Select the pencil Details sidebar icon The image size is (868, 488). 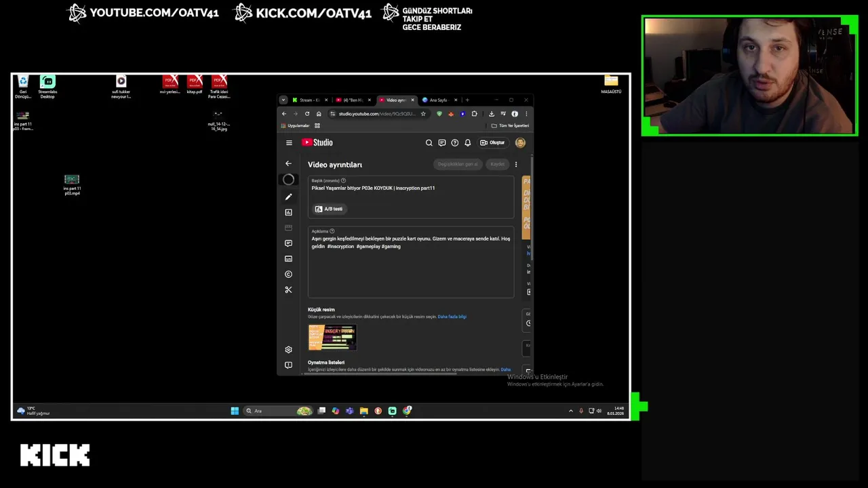pos(288,197)
